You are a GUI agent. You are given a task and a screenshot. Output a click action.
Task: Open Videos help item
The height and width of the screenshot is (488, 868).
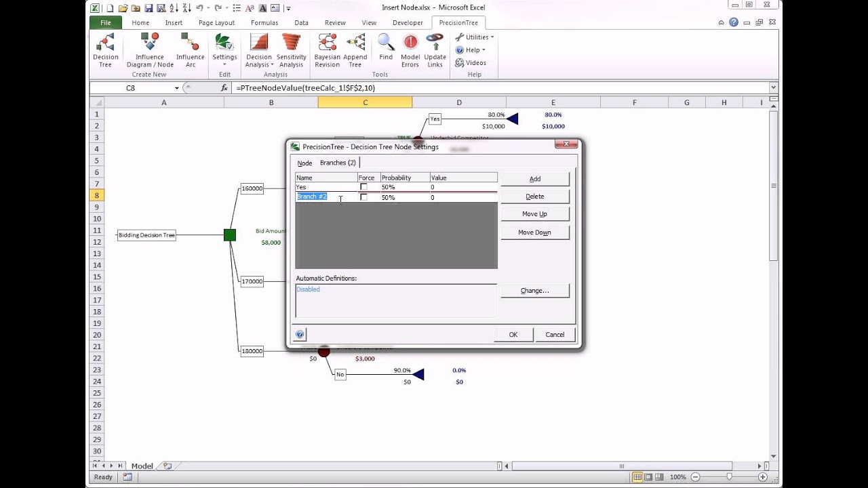point(471,62)
